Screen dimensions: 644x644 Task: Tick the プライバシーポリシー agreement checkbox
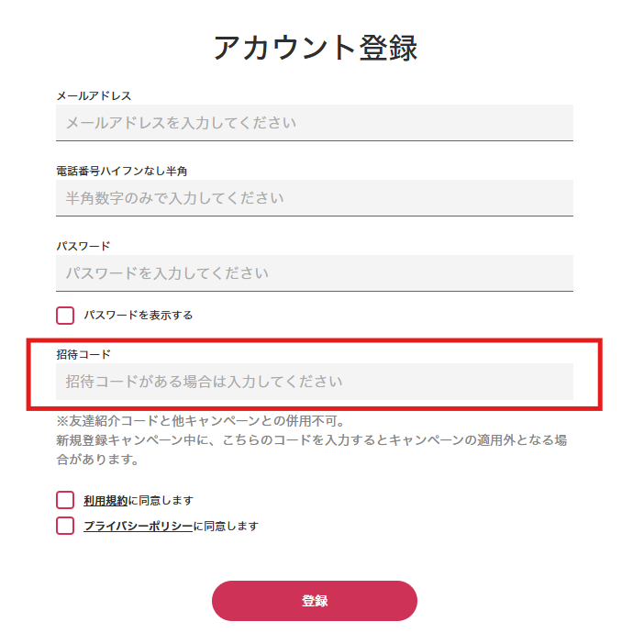[x=65, y=526]
